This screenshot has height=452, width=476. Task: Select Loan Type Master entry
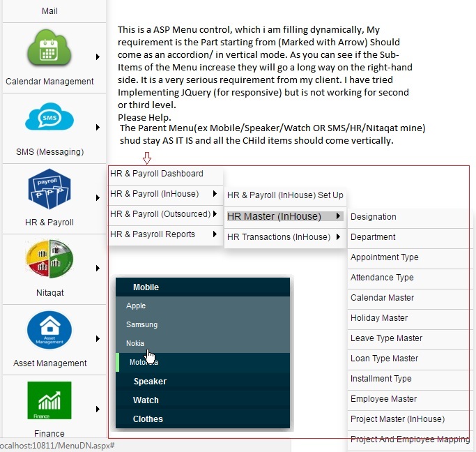pos(410,359)
